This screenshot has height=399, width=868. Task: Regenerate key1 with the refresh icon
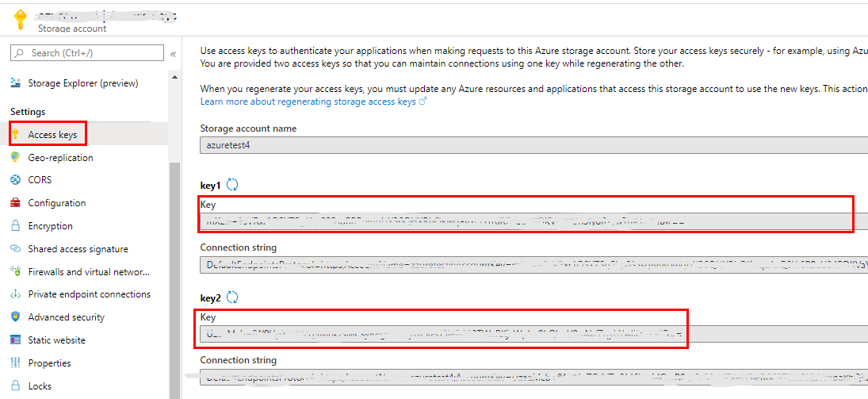click(x=232, y=185)
